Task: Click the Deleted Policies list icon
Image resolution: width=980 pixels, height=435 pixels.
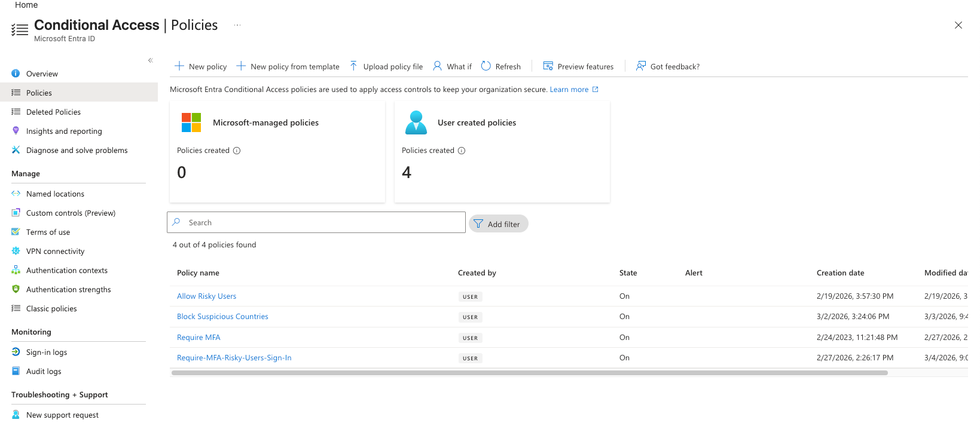Action: coord(16,112)
